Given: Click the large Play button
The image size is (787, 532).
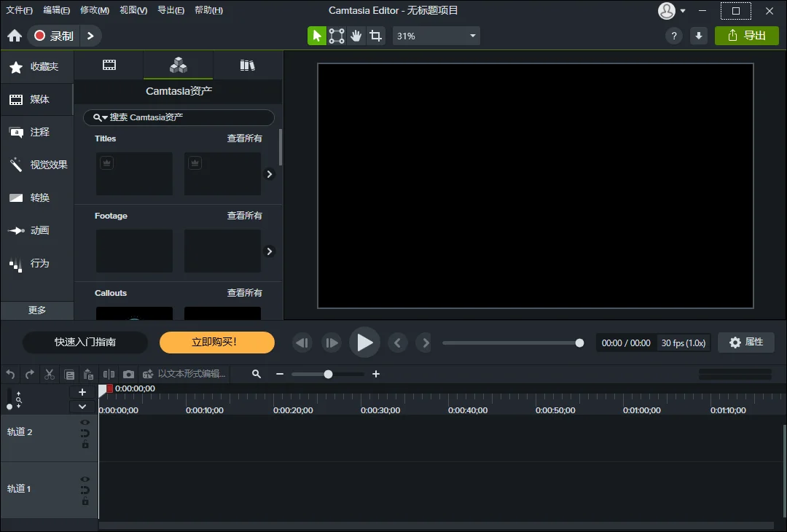Looking at the screenshot, I should (x=365, y=343).
